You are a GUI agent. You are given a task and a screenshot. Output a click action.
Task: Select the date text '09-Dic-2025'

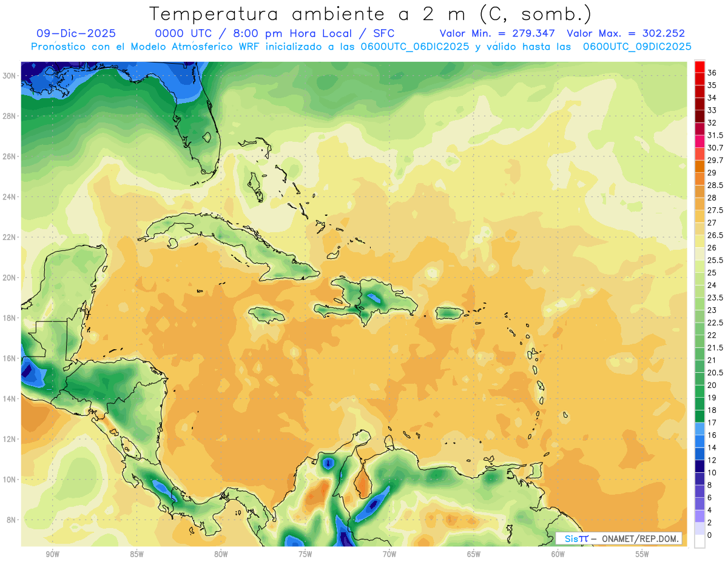tap(76, 33)
